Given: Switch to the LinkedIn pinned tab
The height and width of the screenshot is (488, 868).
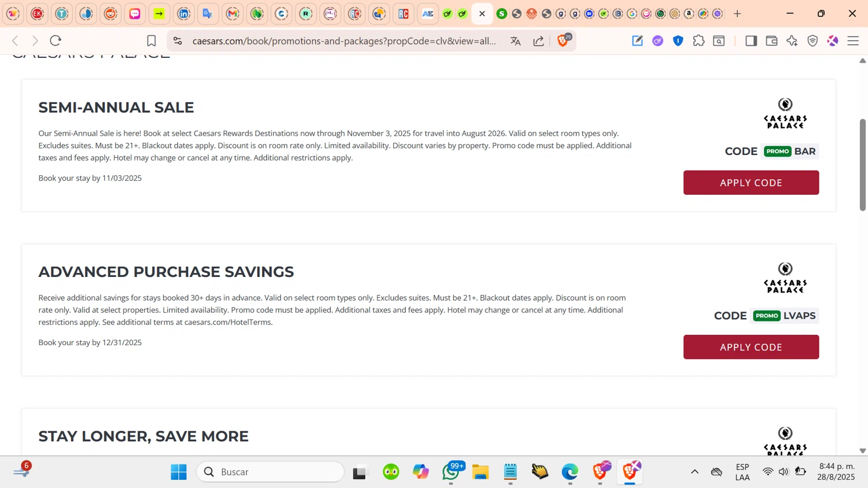Looking at the screenshot, I should (183, 13).
